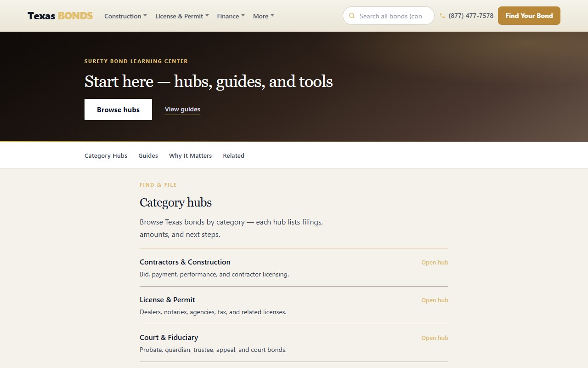Viewport: 588px width, 368px height.
Task: Click the "Start here — hubs, guides, and tools" headline
Action: (x=209, y=81)
